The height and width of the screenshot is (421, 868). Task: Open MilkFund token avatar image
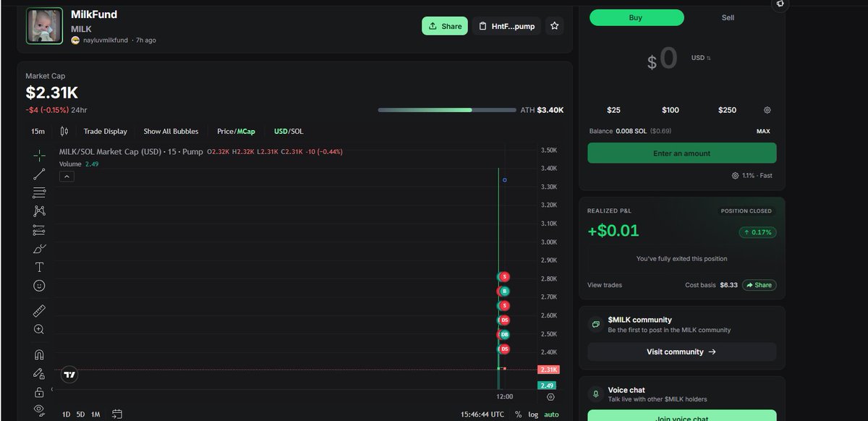coord(44,26)
